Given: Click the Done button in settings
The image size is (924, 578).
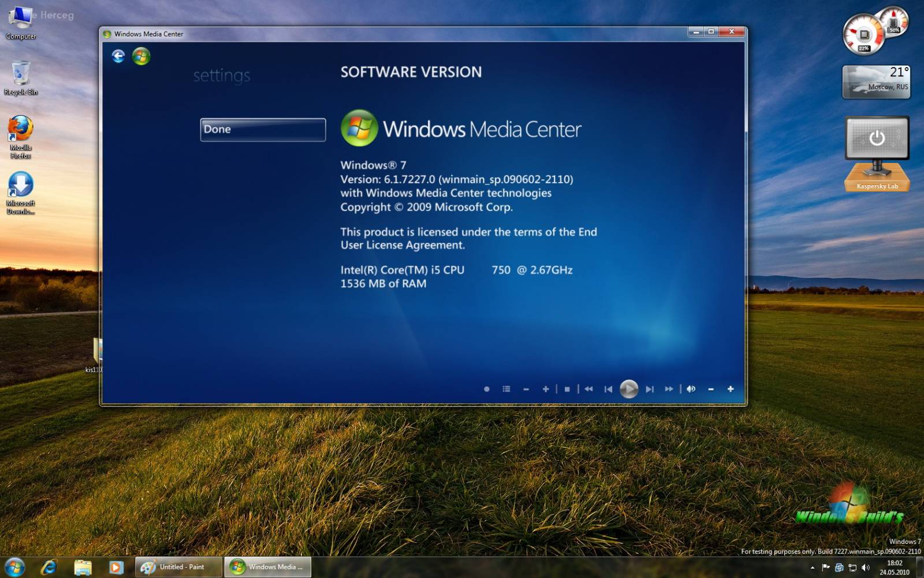Looking at the screenshot, I should click(263, 129).
